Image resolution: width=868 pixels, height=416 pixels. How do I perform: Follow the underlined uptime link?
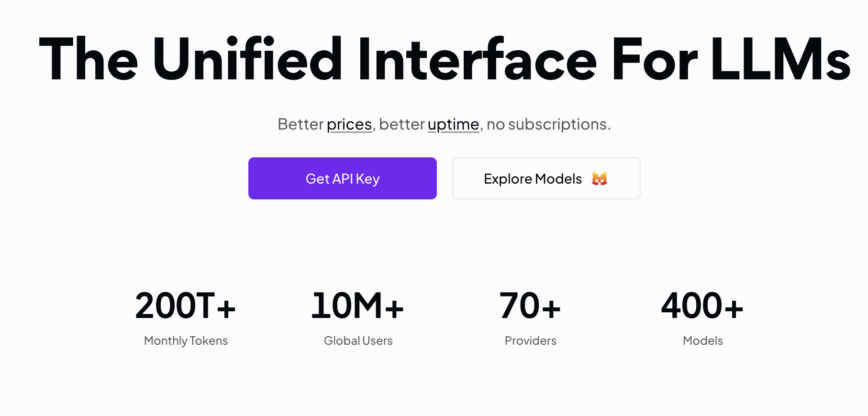coord(454,124)
